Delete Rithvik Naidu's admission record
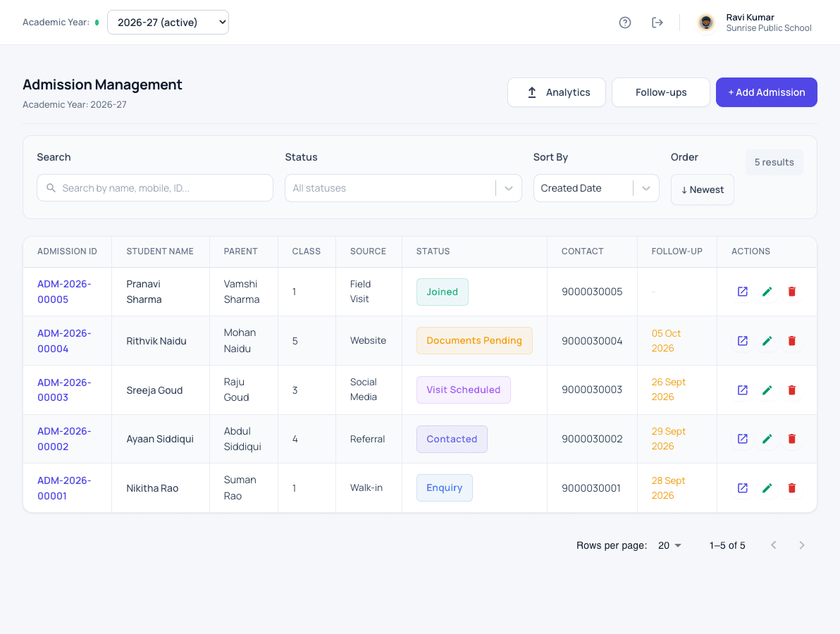The image size is (840, 634). [792, 341]
